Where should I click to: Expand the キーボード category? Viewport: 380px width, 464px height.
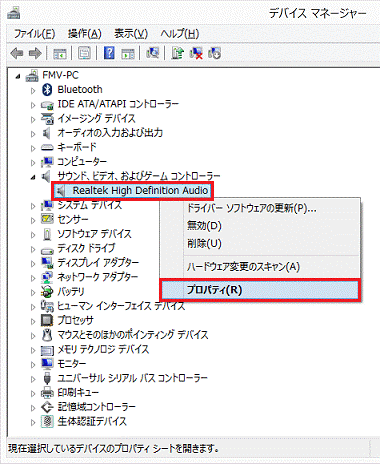33,148
